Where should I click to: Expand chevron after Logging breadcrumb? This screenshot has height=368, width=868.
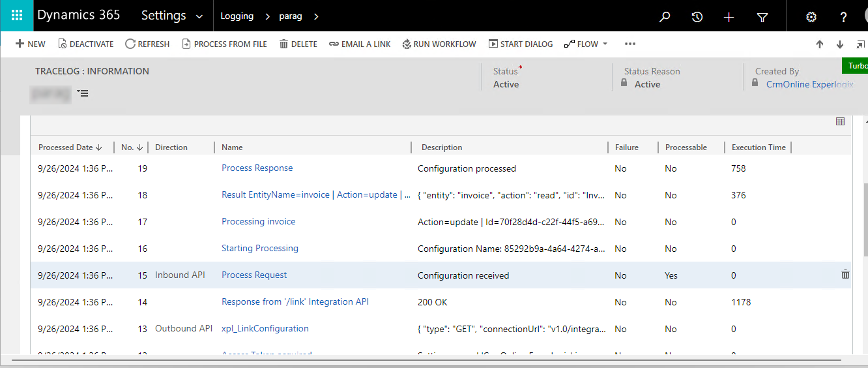267,16
